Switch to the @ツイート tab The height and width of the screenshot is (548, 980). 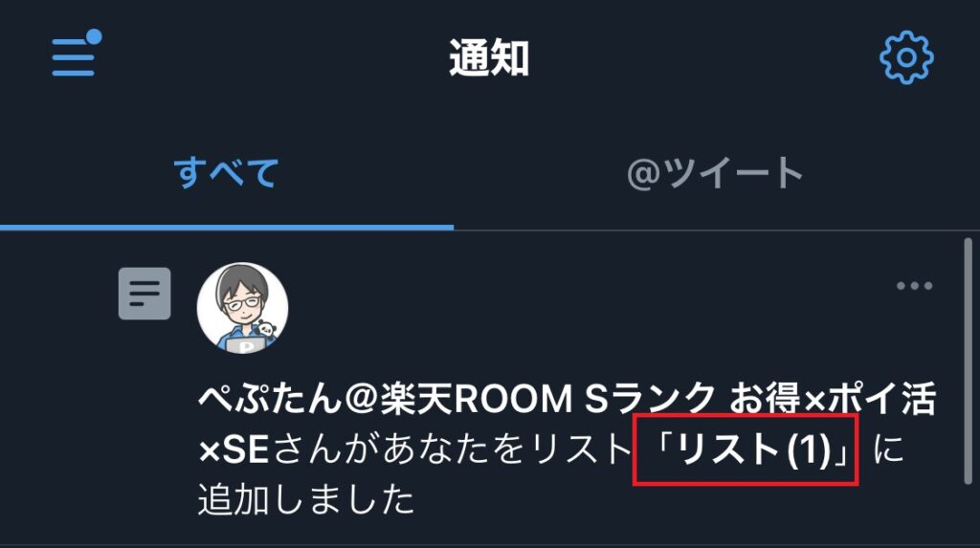714,173
